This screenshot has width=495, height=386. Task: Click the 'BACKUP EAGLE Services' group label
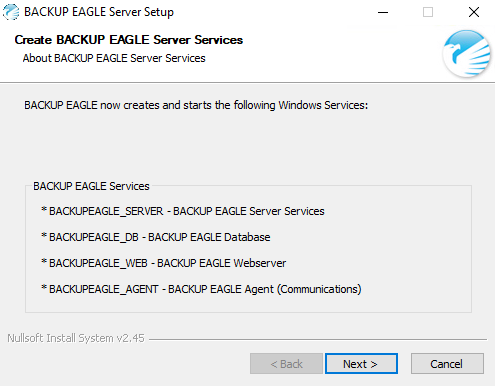click(91, 186)
